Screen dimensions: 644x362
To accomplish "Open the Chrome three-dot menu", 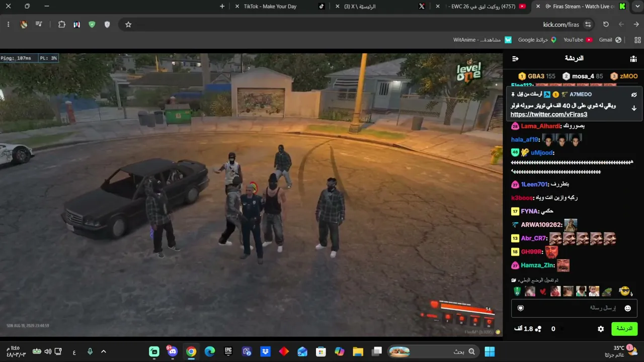I will (x=8, y=24).
